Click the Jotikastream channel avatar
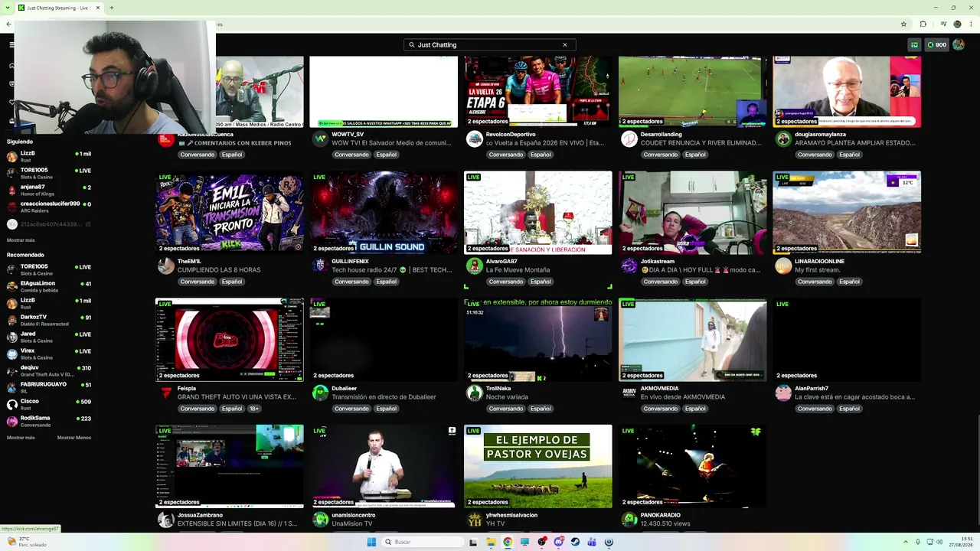980x551 pixels. [629, 266]
